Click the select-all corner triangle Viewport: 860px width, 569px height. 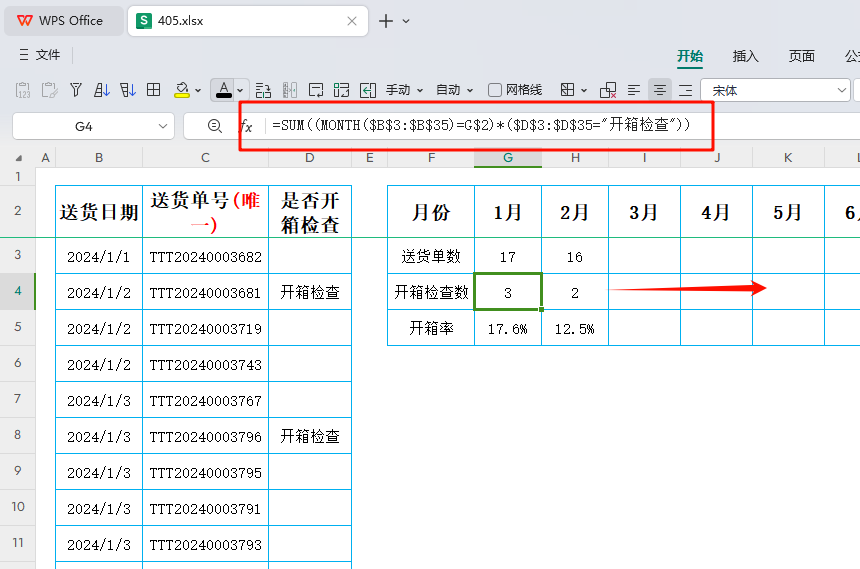pyautogui.click(x=19, y=158)
